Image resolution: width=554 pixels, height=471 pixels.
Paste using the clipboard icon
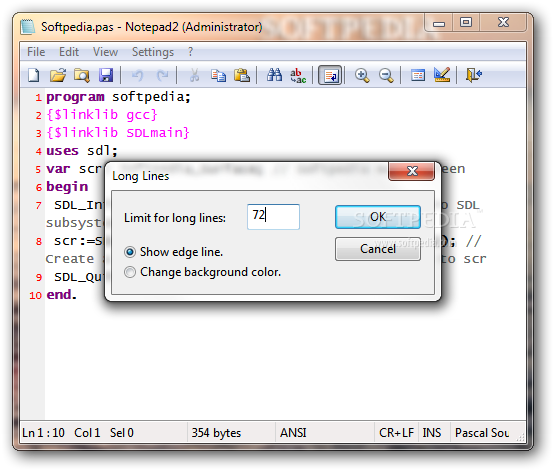(242, 75)
